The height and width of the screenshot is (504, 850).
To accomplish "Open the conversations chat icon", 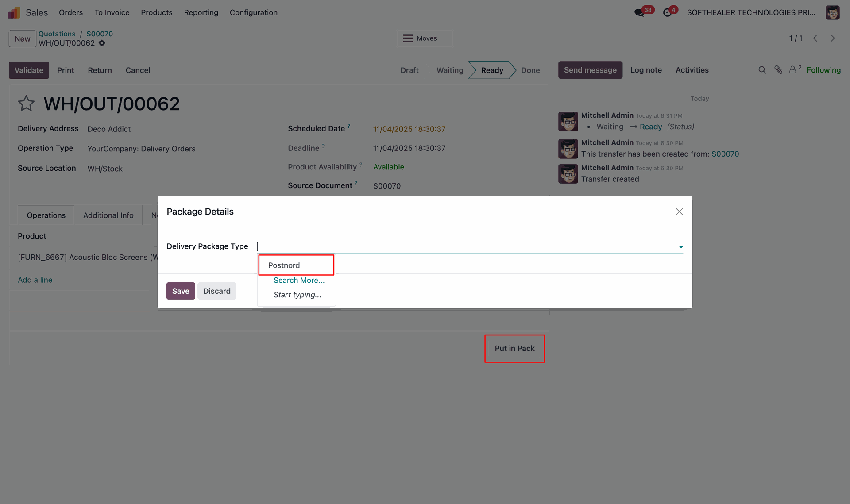I will [x=639, y=13].
